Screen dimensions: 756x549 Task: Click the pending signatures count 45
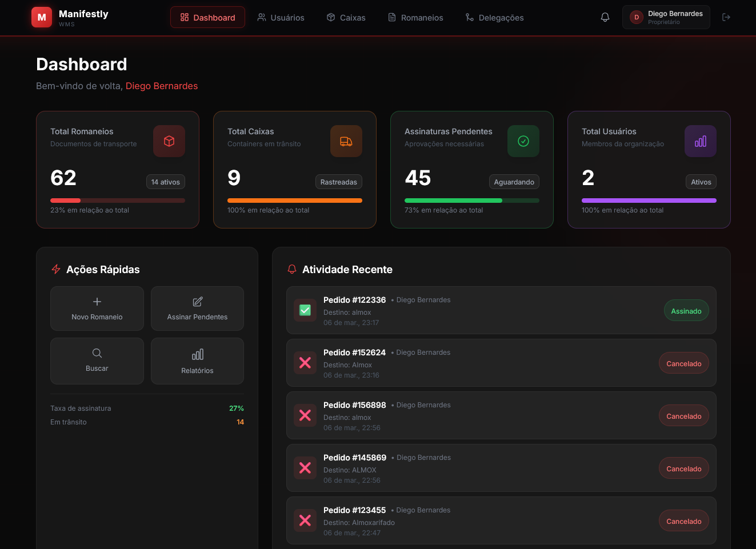click(x=418, y=178)
